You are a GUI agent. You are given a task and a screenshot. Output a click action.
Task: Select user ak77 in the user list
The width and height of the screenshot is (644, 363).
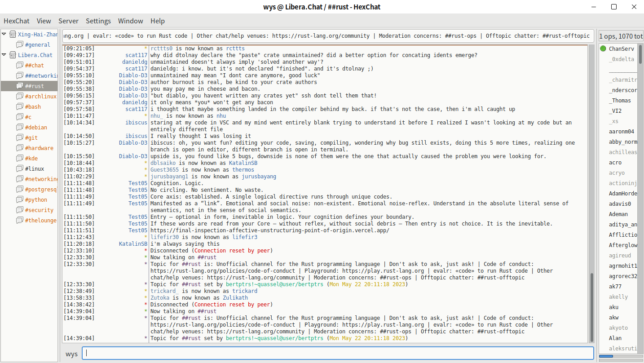[x=615, y=286]
